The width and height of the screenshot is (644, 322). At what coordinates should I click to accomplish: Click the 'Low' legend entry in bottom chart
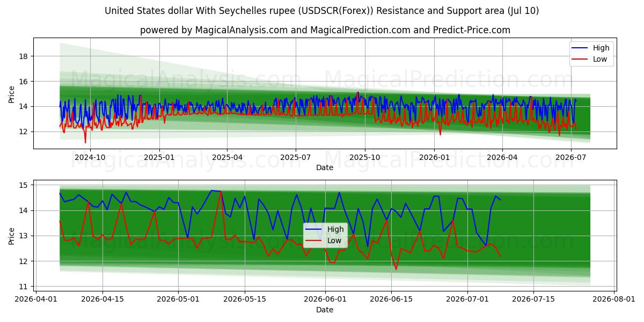(x=323, y=241)
